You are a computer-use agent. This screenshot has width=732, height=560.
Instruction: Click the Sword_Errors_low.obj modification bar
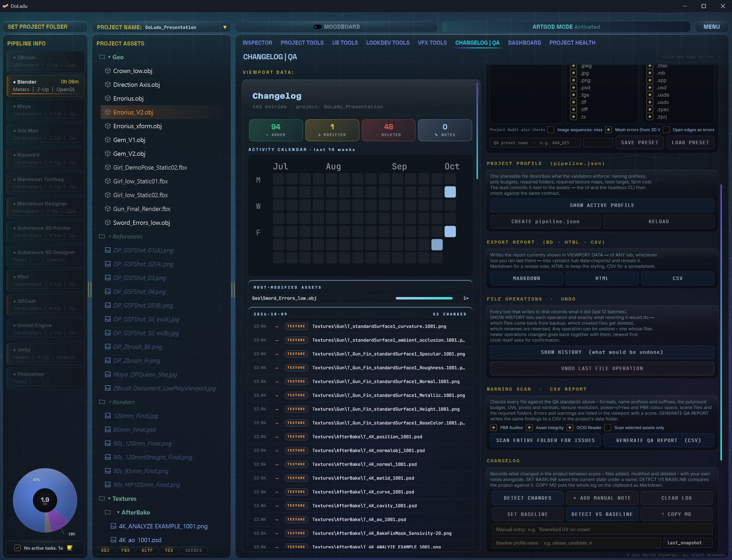pos(424,298)
